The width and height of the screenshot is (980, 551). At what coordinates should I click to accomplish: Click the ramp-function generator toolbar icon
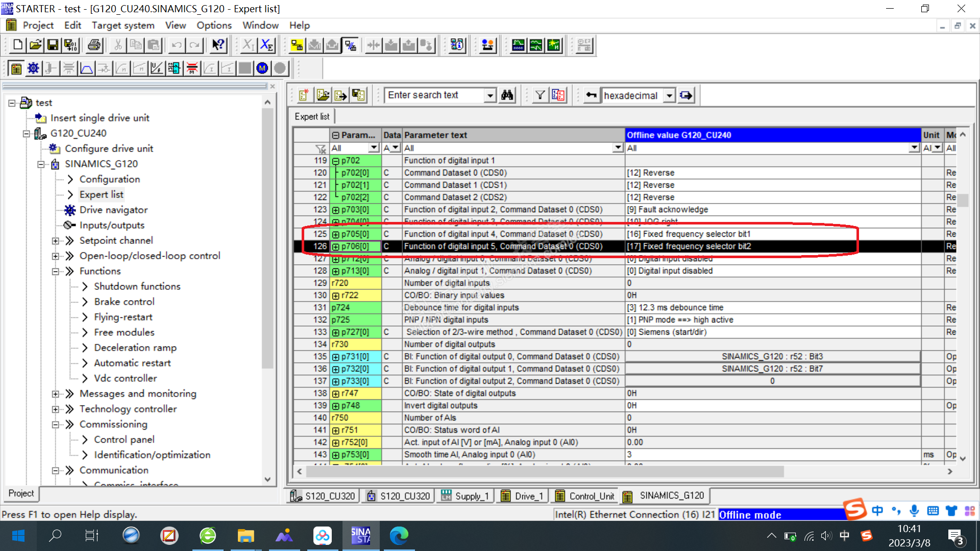(86, 68)
